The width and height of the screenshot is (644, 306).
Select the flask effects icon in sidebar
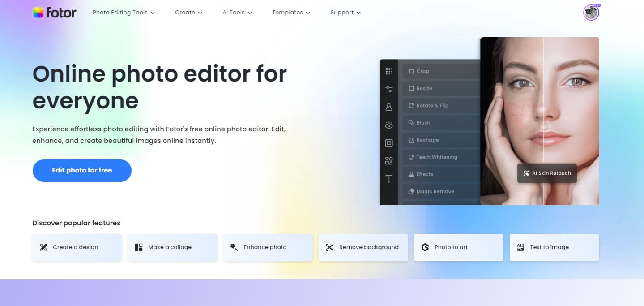388,107
